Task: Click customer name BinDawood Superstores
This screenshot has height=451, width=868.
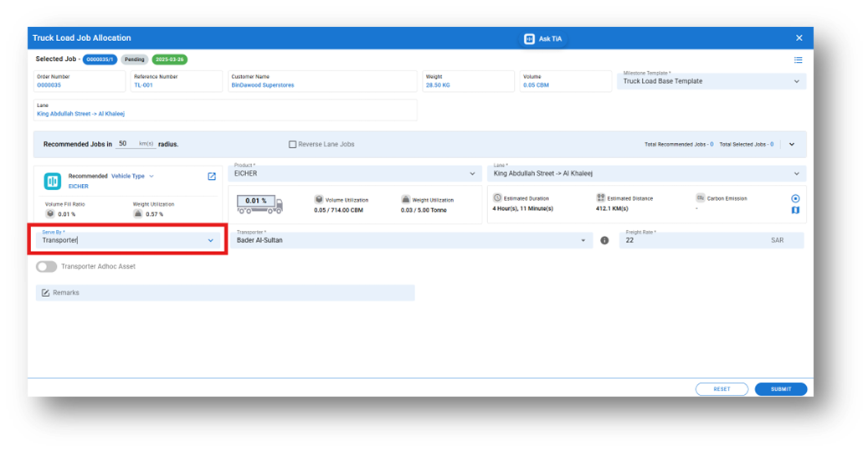Action: (262, 85)
